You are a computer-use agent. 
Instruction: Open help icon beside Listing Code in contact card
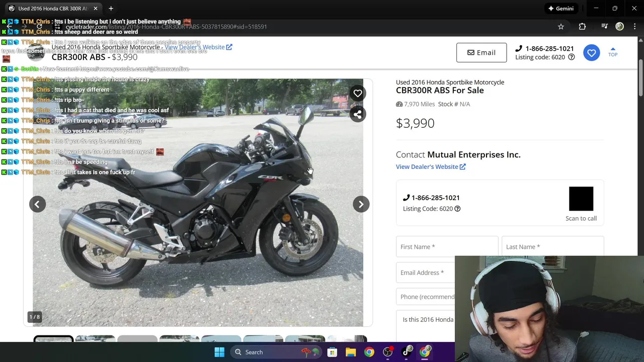(457, 209)
